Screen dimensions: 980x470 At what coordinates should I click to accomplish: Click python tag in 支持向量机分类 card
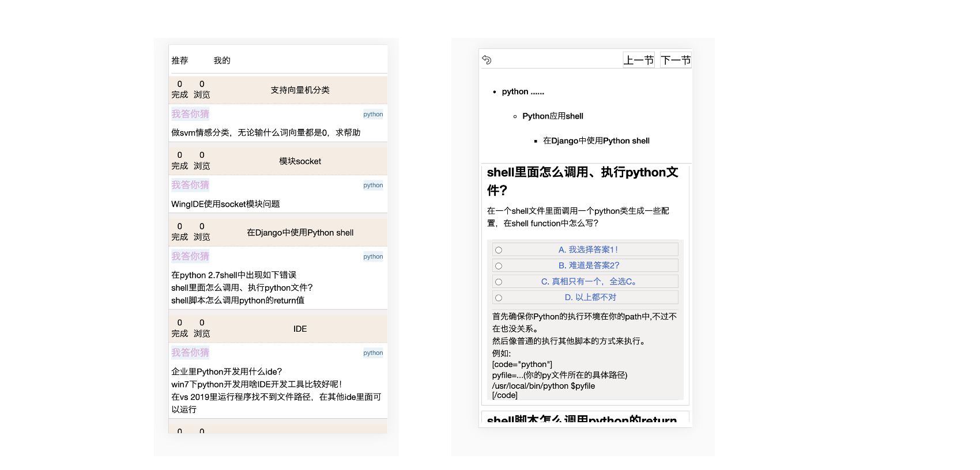pyautogui.click(x=373, y=114)
